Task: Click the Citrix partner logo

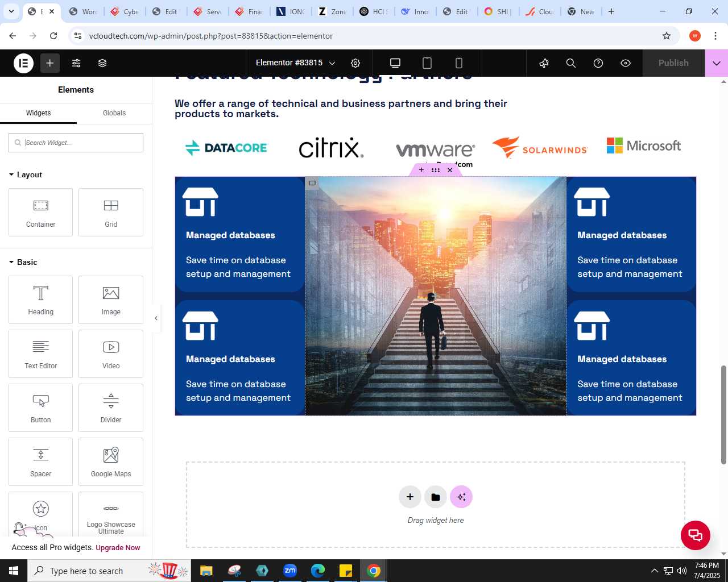Action: [331, 148]
